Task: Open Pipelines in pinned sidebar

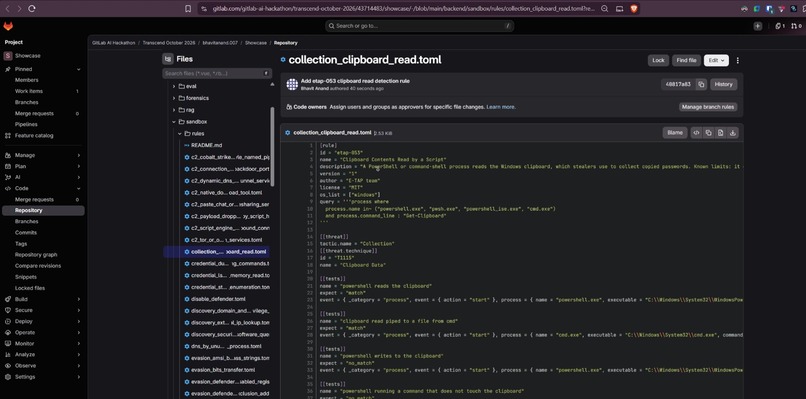Action: coord(26,124)
